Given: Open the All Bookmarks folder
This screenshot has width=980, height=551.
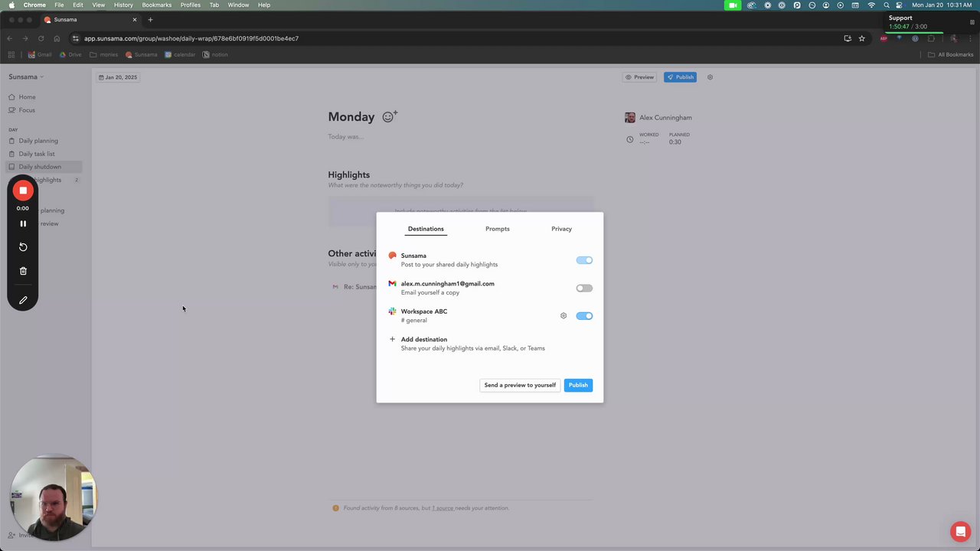Looking at the screenshot, I should 951,54.
